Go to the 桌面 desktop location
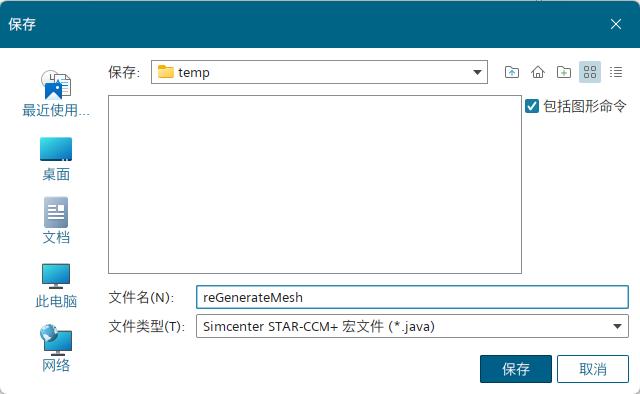Screen dimensions: 640x394 [x=56, y=159]
